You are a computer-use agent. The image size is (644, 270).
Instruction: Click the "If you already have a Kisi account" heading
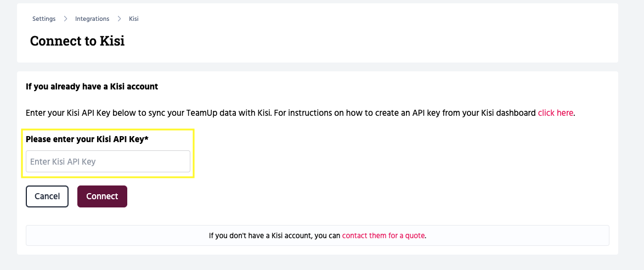click(x=92, y=87)
